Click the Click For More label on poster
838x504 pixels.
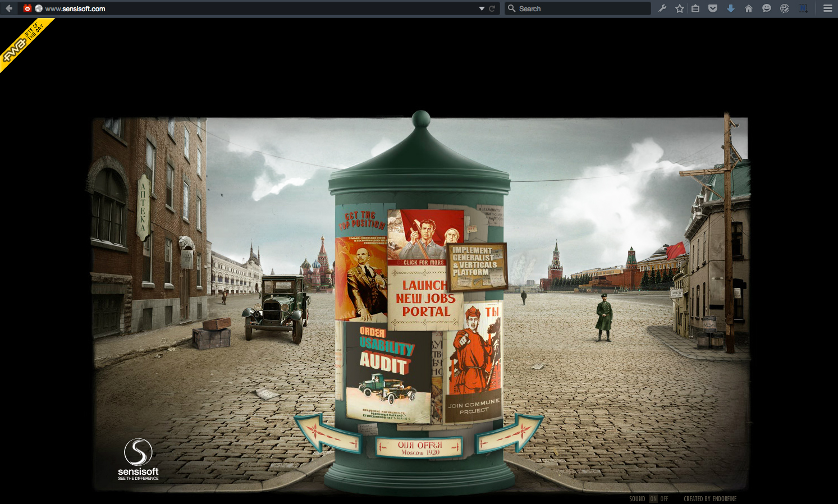coord(424,262)
